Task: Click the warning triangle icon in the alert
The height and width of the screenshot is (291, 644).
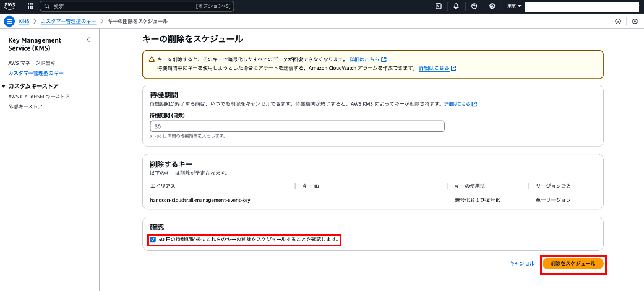Action: 152,59
